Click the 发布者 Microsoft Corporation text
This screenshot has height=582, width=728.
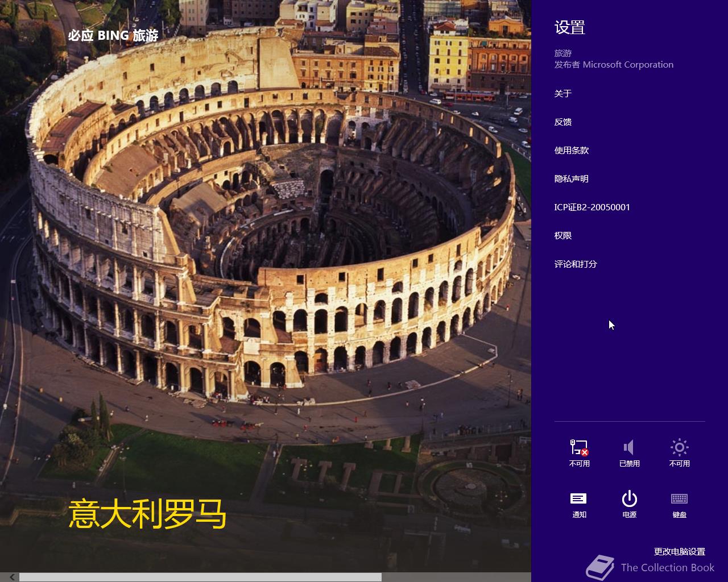[x=614, y=65]
